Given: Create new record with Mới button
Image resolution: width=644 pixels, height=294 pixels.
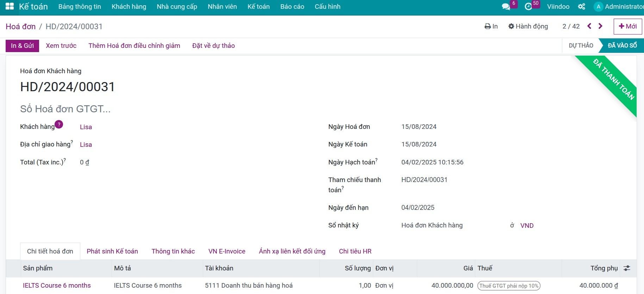Looking at the screenshot, I should pos(627,26).
